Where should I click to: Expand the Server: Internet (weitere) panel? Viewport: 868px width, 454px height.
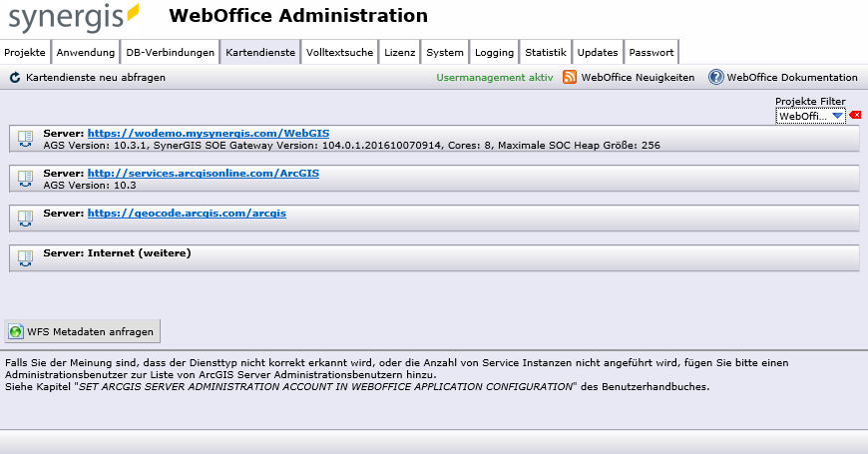[x=434, y=258]
